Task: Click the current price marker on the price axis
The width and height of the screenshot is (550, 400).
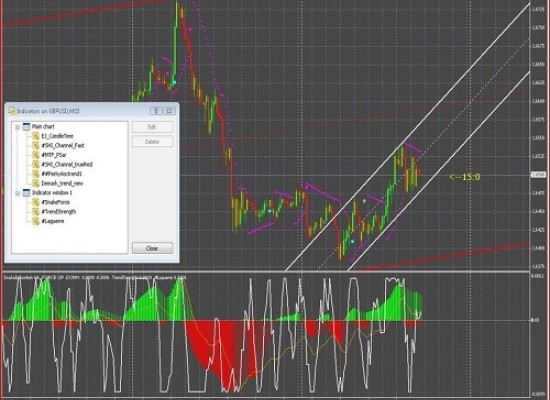Action: pyautogui.click(x=538, y=174)
